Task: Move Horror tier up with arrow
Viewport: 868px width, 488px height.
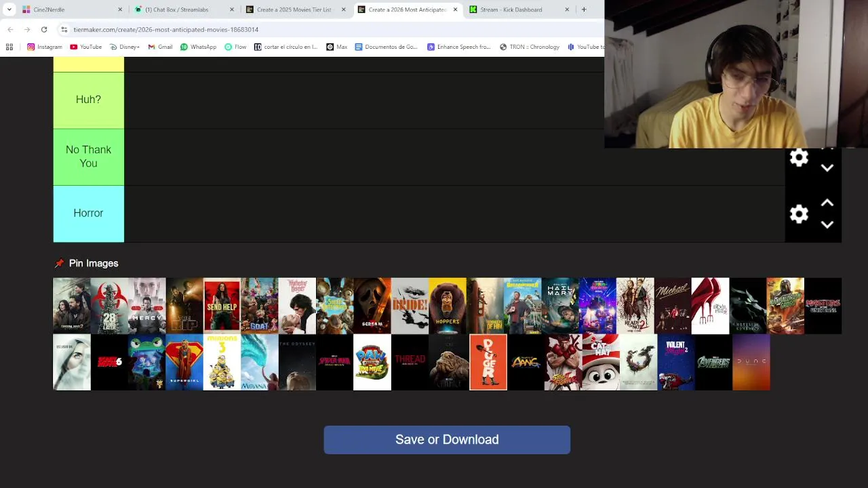Action: pyautogui.click(x=827, y=203)
